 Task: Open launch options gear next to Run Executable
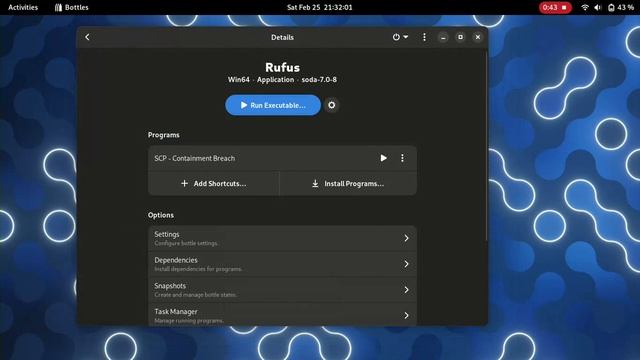coord(332,105)
